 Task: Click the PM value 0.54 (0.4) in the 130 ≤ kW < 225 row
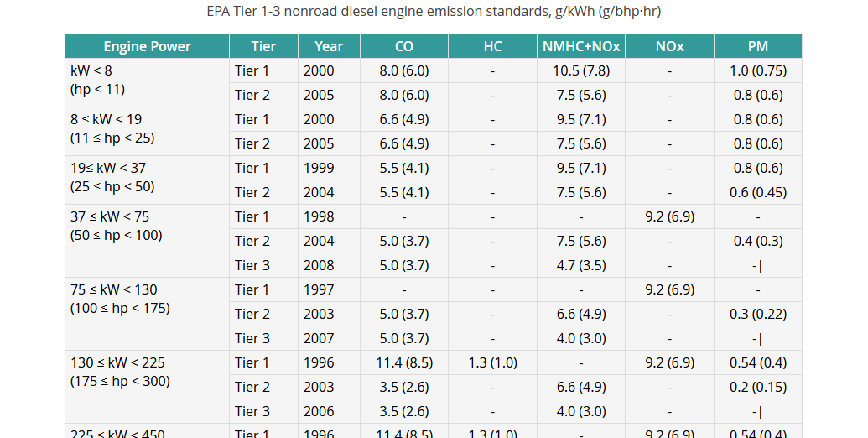point(758,363)
